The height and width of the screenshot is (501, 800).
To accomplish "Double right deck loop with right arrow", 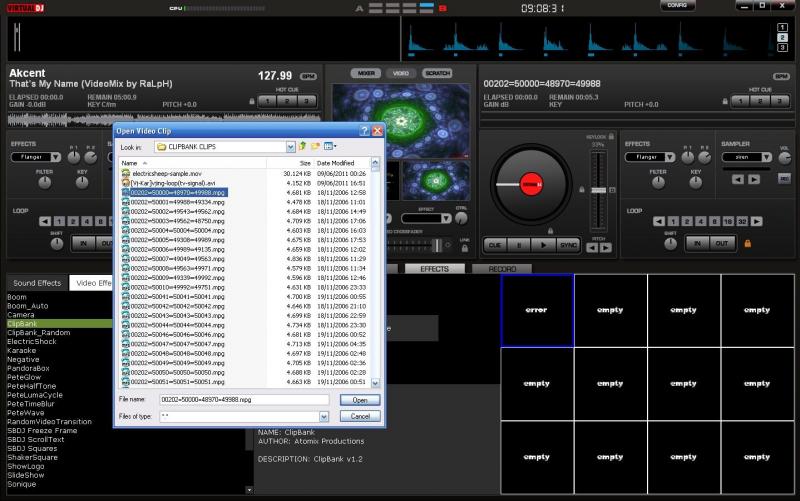I will point(757,221).
